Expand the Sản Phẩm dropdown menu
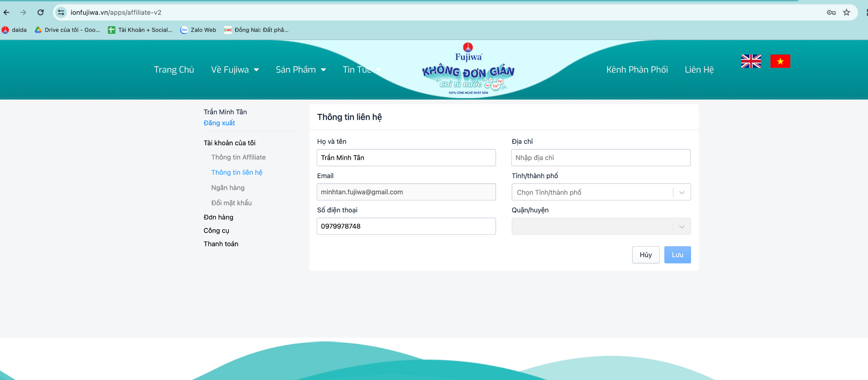 (x=301, y=70)
